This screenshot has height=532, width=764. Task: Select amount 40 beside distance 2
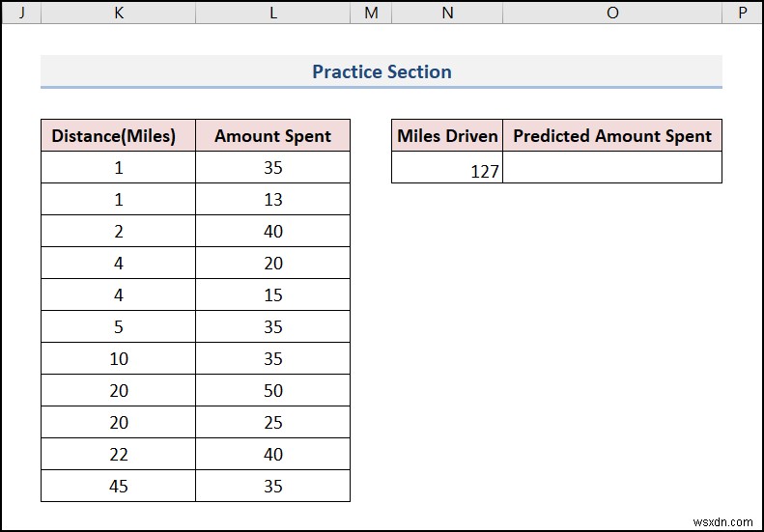point(272,231)
